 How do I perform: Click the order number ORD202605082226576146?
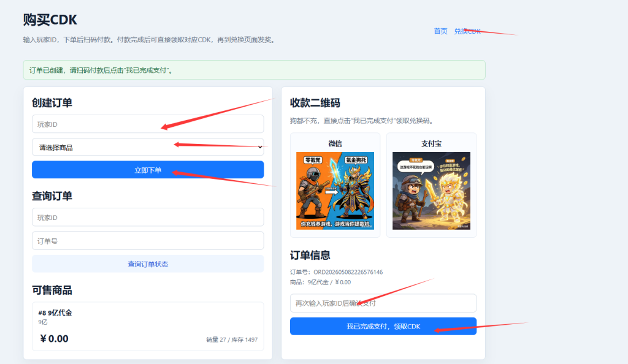tap(348, 272)
